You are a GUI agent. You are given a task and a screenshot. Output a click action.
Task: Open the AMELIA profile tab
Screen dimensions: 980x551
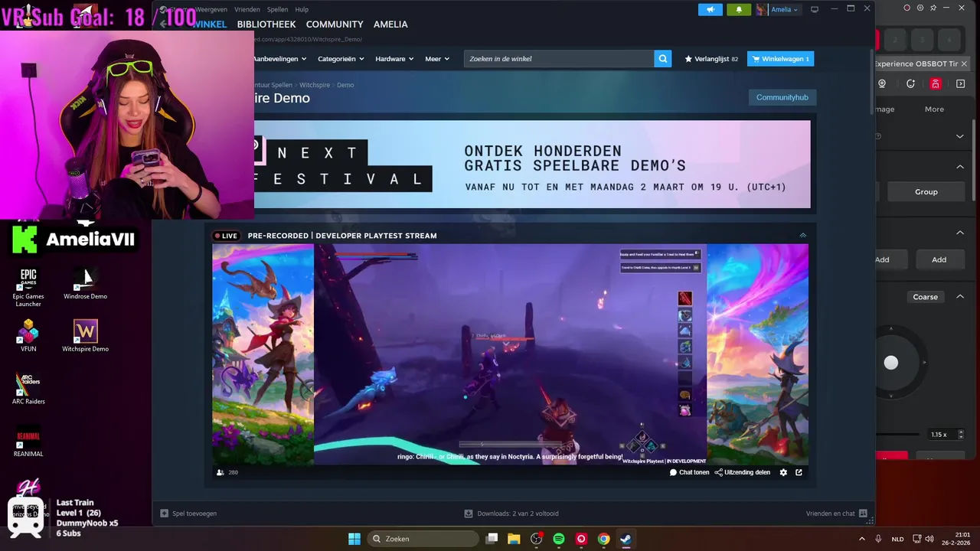(x=390, y=24)
